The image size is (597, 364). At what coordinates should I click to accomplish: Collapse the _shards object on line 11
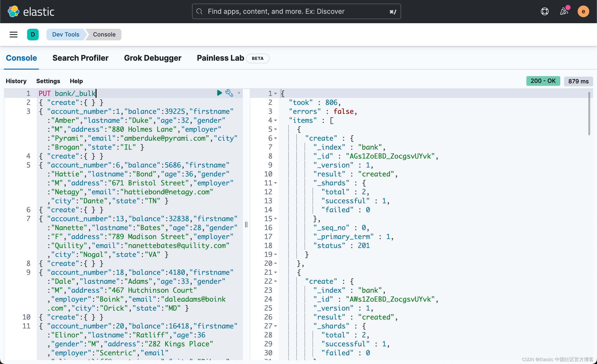[x=276, y=183]
